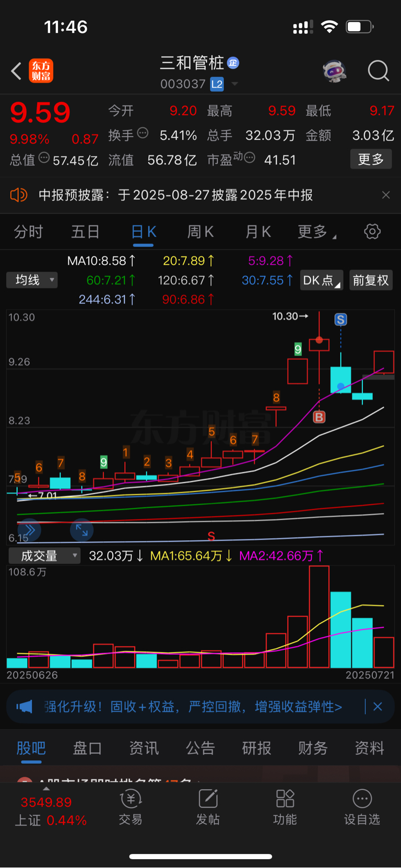Open chart settings gear icon
Image resolution: width=401 pixels, height=868 pixels.
[x=372, y=231]
